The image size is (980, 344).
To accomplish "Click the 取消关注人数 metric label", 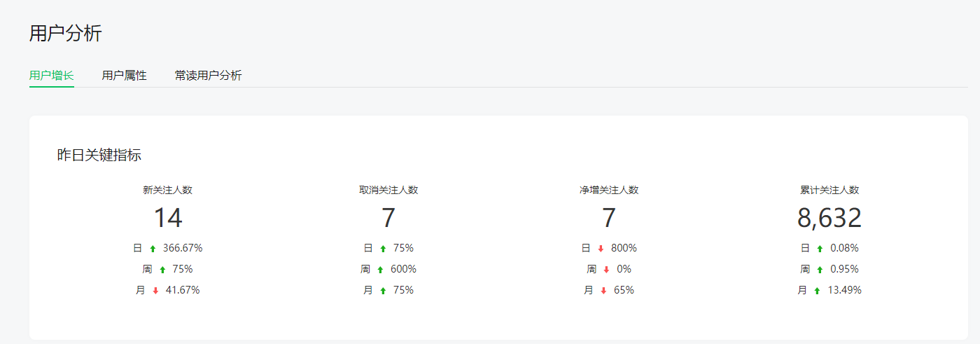I will coord(388,190).
